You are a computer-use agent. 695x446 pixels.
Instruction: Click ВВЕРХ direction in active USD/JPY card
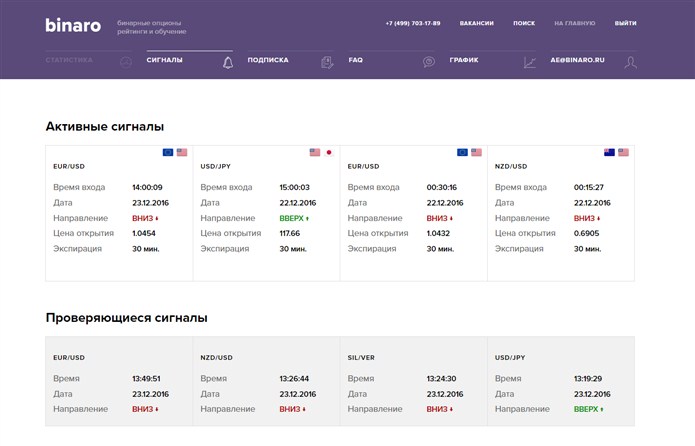(x=294, y=219)
